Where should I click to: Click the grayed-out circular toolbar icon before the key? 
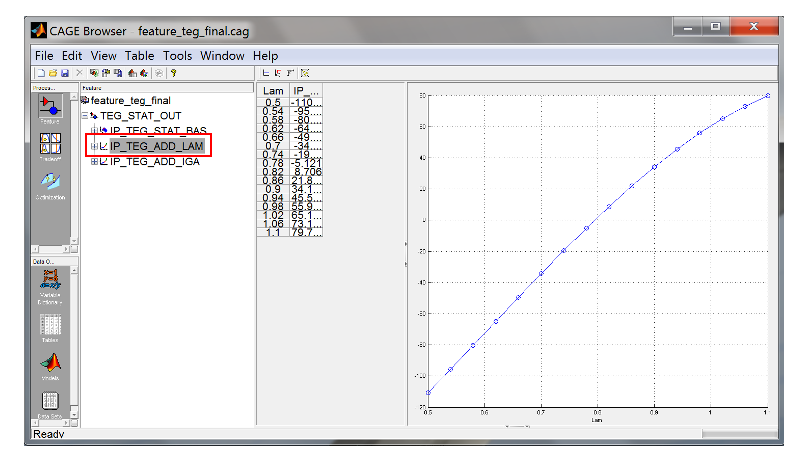pyautogui.click(x=159, y=73)
